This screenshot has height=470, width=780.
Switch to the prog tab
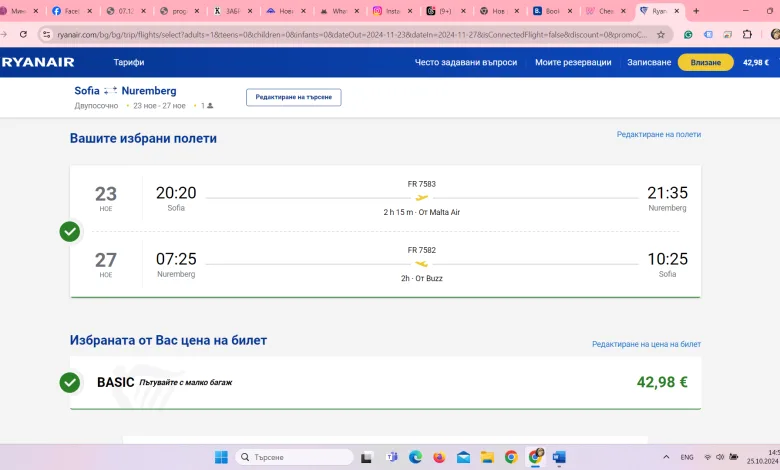179,10
